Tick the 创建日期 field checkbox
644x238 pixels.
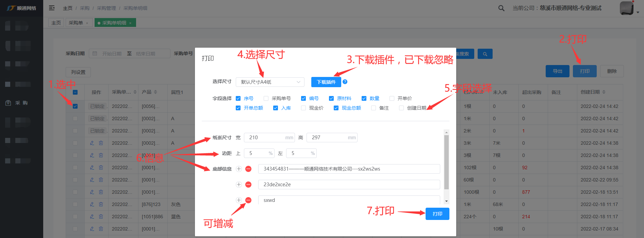tap(401, 108)
